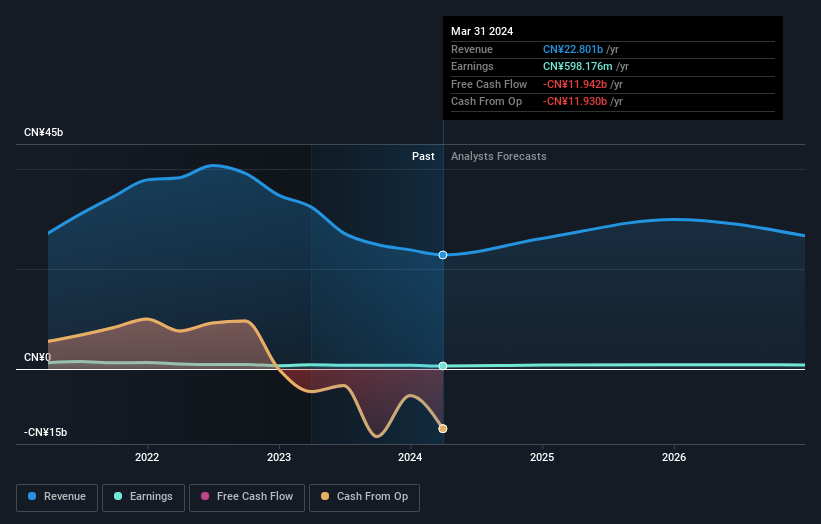Toggle the Revenue legend button
The image size is (821, 524).
click(57, 497)
